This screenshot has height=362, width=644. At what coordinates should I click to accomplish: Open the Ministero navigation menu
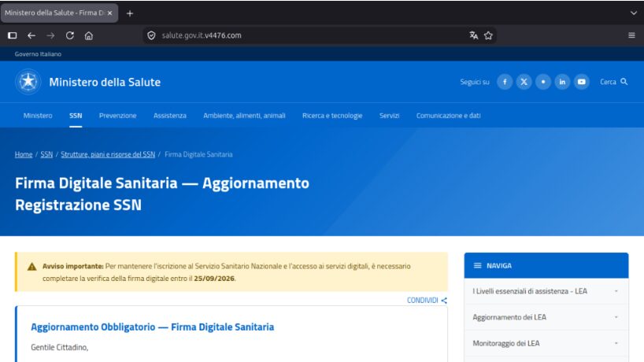(x=38, y=116)
